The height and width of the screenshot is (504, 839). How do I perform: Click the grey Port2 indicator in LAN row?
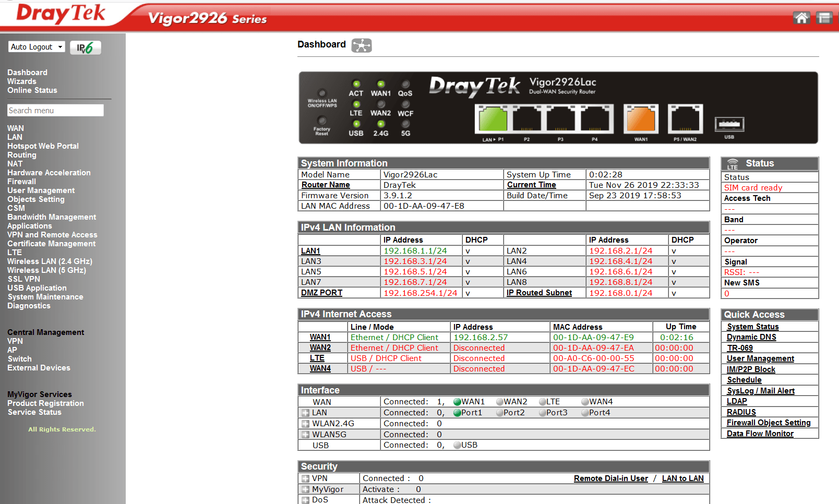click(x=500, y=413)
